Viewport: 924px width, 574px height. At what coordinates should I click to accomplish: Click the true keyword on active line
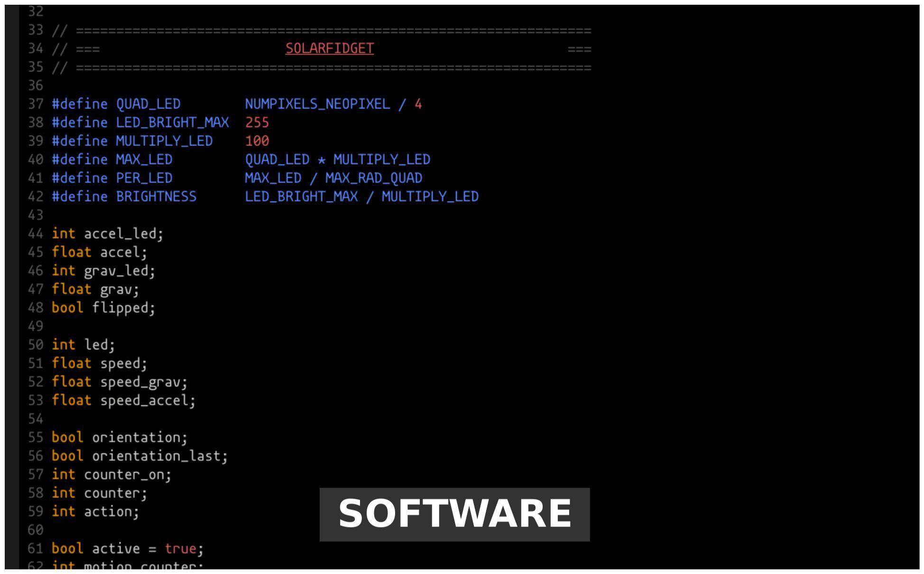click(x=180, y=548)
